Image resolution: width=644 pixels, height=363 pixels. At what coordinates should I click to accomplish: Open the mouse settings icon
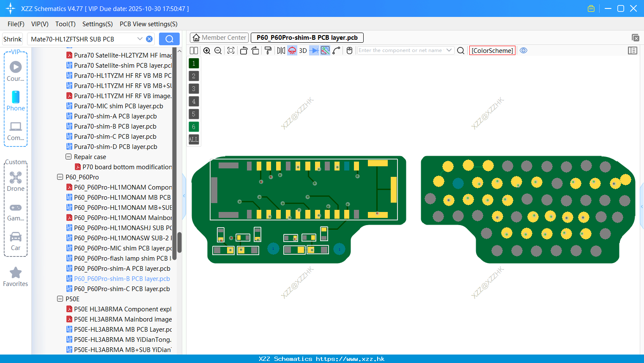349,50
